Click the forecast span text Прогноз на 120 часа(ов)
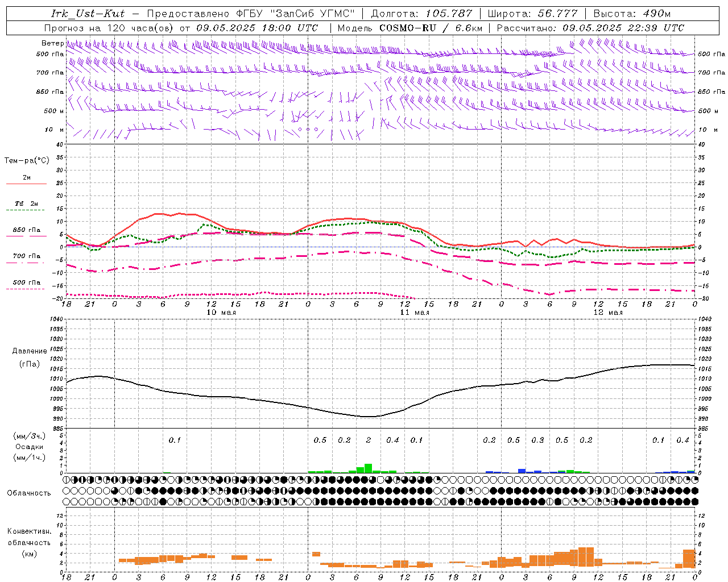The width and height of the screenshot is (728, 582). (x=110, y=28)
